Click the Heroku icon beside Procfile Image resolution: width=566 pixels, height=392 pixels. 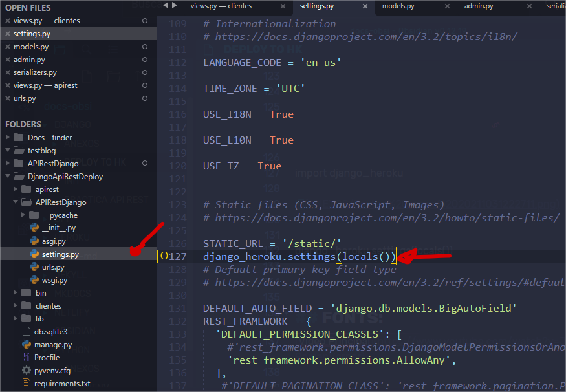[x=27, y=358]
